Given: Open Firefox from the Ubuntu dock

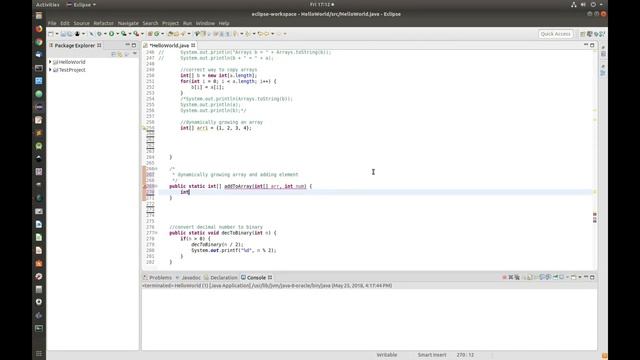Looking at the screenshot, I should pyautogui.click(x=39, y=29).
